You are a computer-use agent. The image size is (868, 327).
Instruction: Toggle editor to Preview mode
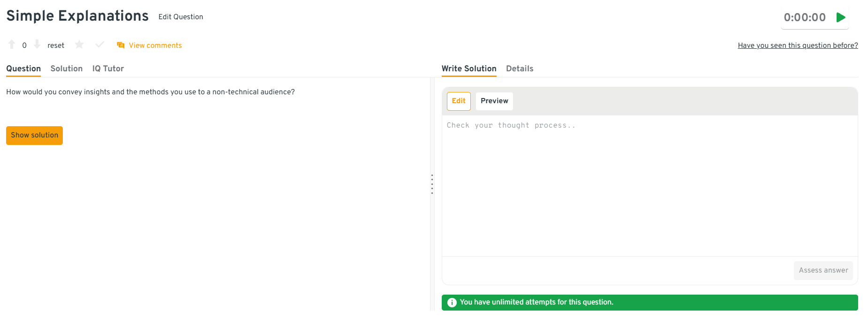tap(494, 101)
